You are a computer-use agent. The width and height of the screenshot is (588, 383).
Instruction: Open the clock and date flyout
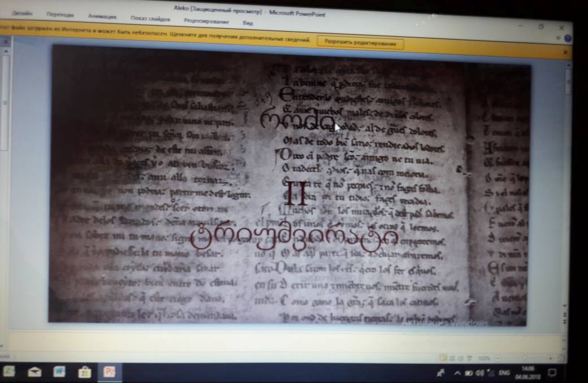(x=528, y=373)
